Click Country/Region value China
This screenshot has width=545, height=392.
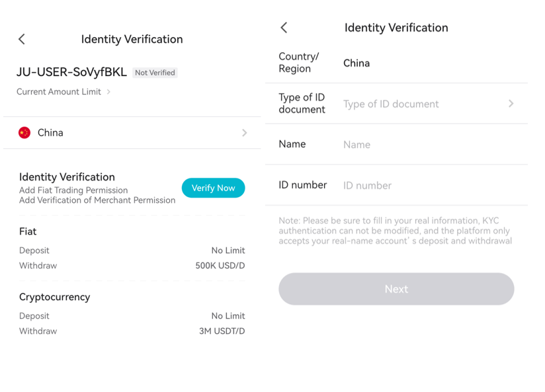pyautogui.click(x=356, y=63)
